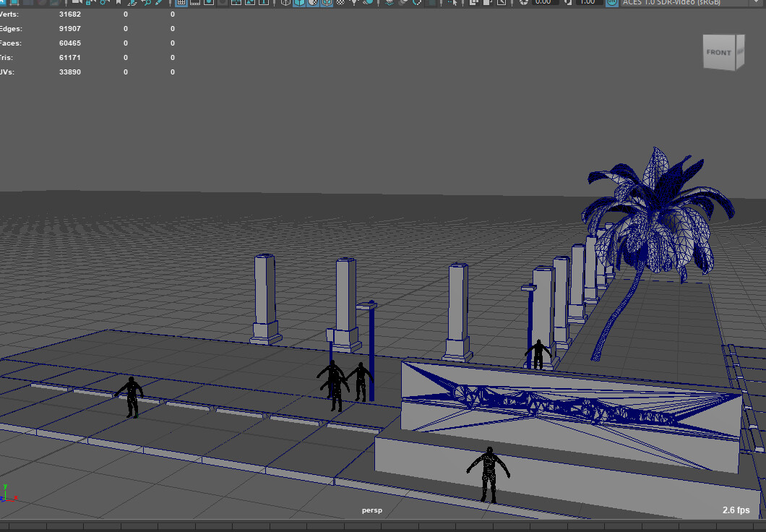The width and height of the screenshot is (766, 532).
Task: Click the use all lights icon
Action: (x=354, y=2)
